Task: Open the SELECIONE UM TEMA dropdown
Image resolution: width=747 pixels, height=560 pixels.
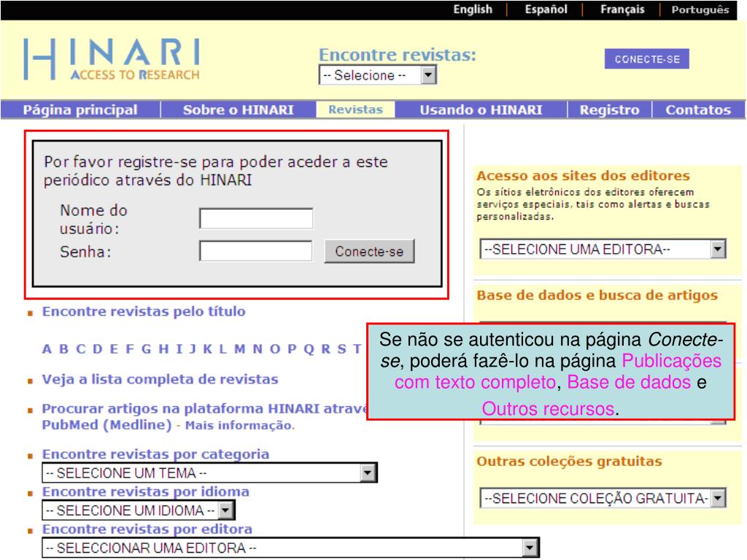Action: click(209, 472)
